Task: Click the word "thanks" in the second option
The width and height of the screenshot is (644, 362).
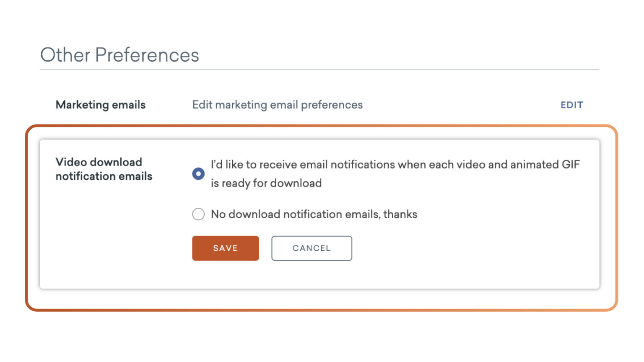Action: [400, 214]
